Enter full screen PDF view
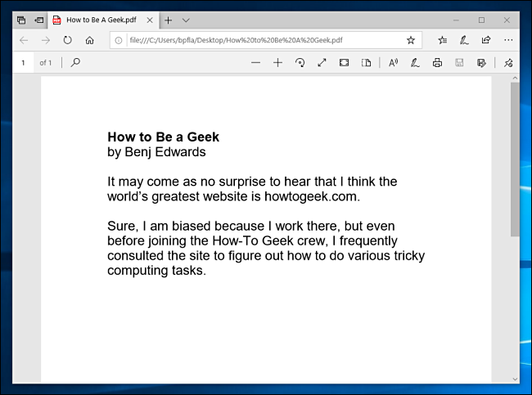 [322, 63]
